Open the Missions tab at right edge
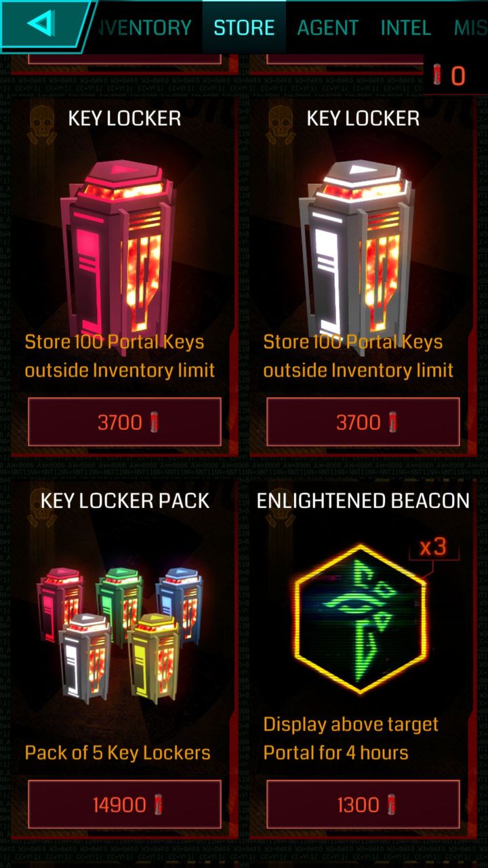This screenshot has width=488, height=868. pyautogui.click(x=471, y=27)
